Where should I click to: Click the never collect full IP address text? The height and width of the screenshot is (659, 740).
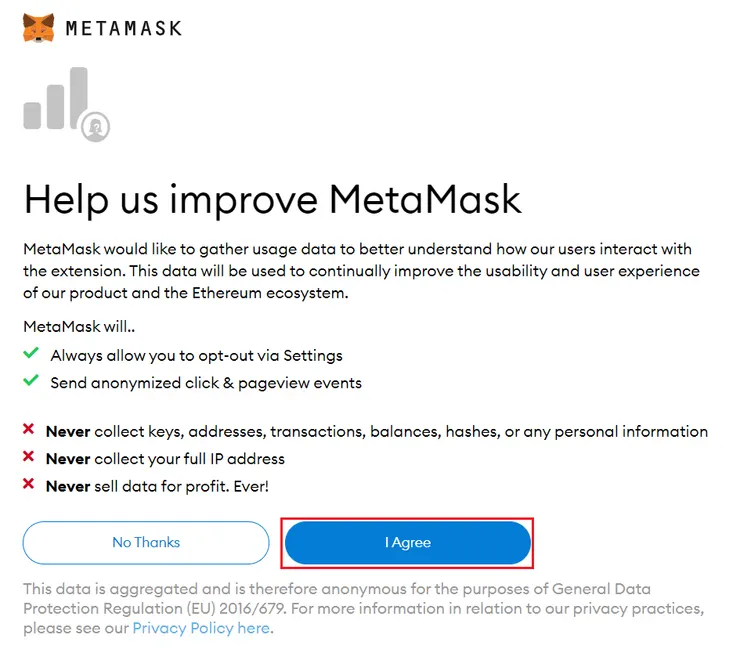pos(165,459)
